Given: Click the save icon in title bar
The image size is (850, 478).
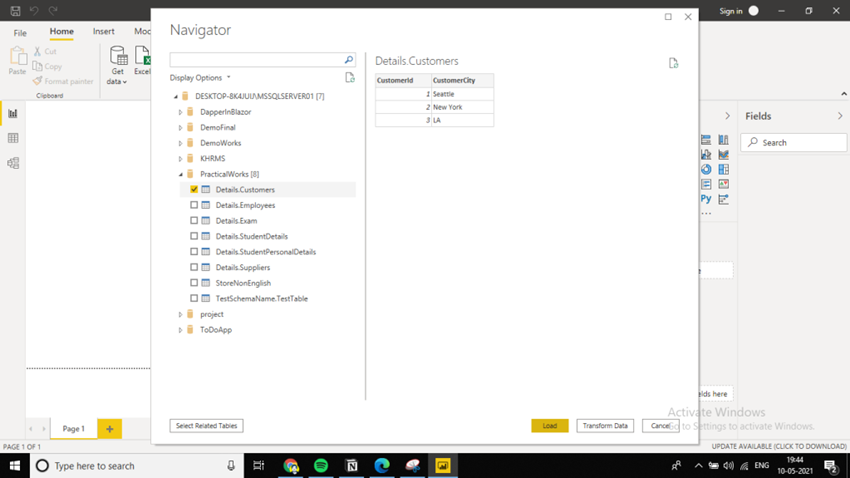Looking at the screenshot, I should tap(15, 10).
